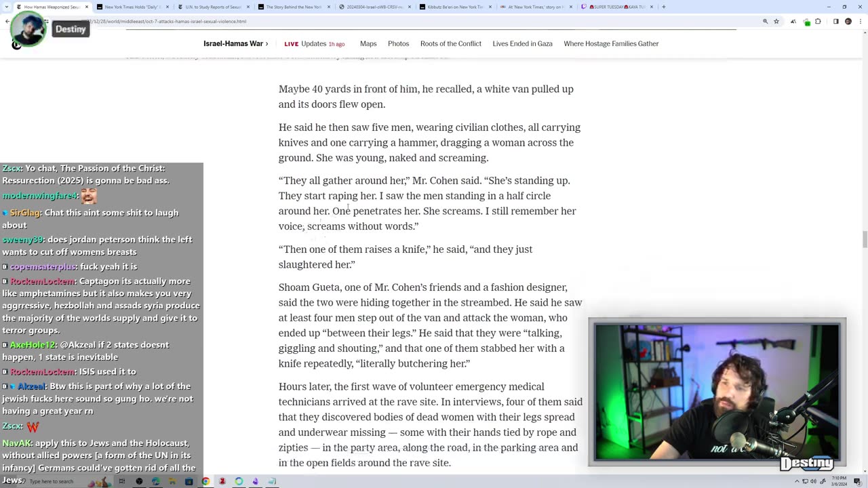Open the teal circular taskbar app icon
Image resolution: width=868 pixels, height=488 pixels.
[x=239, y=481]
